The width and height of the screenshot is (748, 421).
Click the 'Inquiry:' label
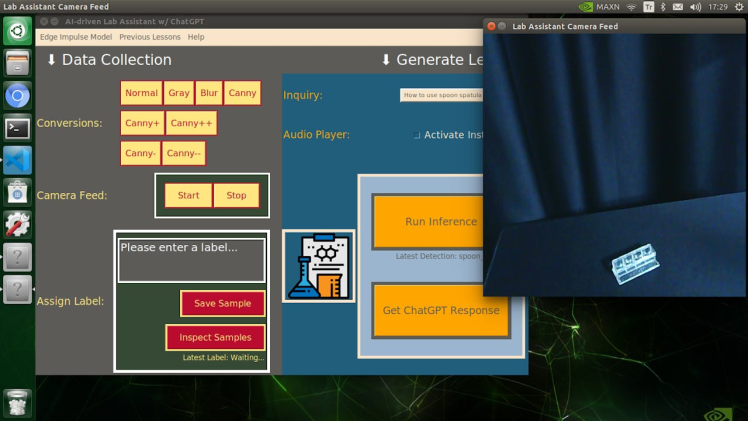303,95
